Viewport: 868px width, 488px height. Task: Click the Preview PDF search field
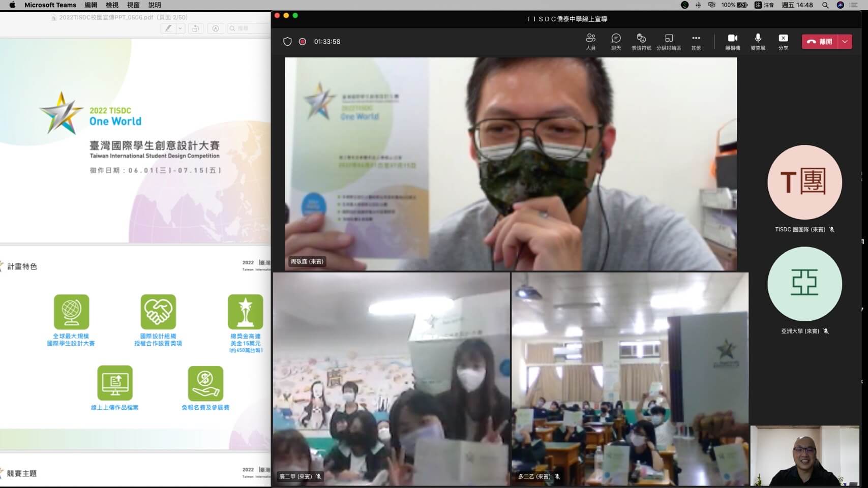pyautogui.click(x=249, y=28)
